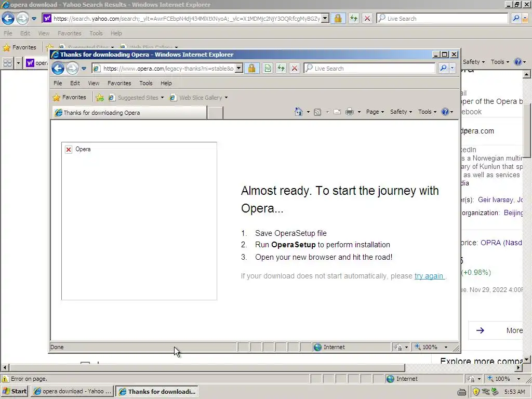Refresh Yahoo search results window
The image size is (532, 399).
click(353, 18)
